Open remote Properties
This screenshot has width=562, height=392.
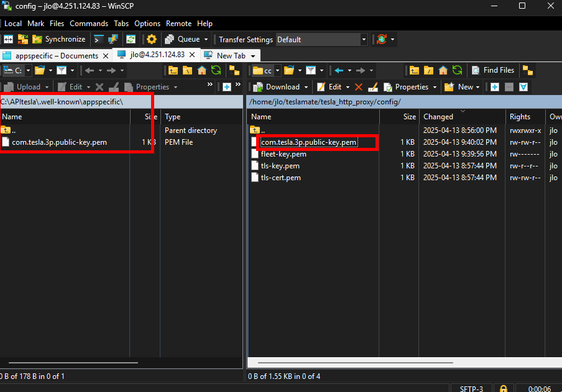pyautogui.click(x=406, y=87)
